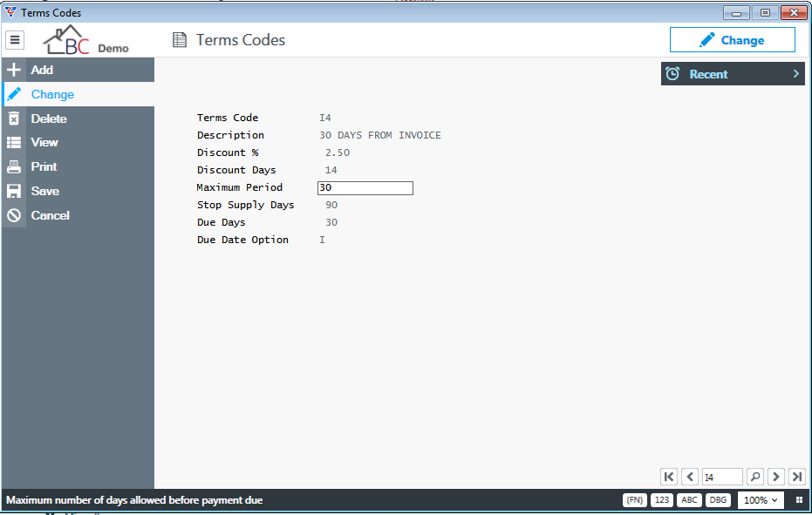Click the View list icon
The width and height of the screenshot is (812, 515).
point(14,142)
